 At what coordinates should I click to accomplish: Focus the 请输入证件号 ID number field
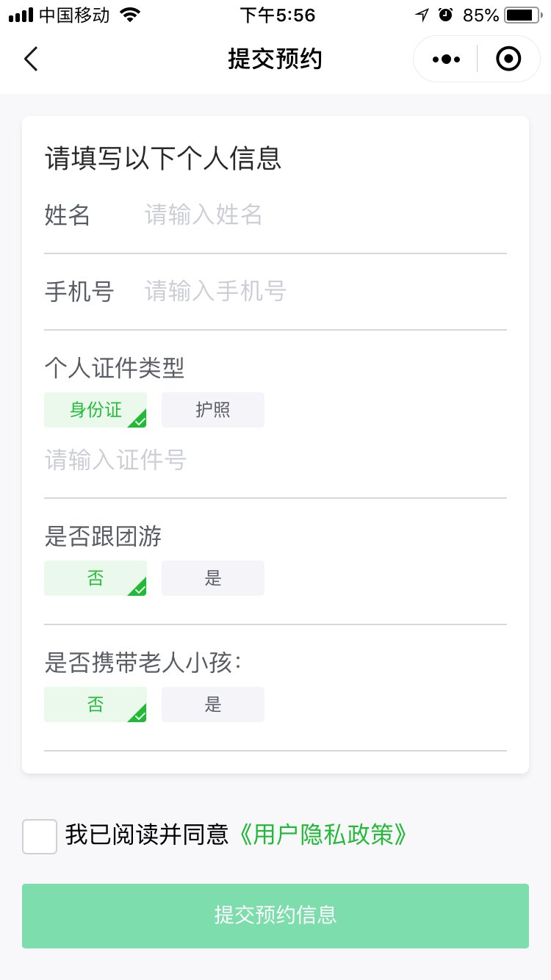coord(275,461)
